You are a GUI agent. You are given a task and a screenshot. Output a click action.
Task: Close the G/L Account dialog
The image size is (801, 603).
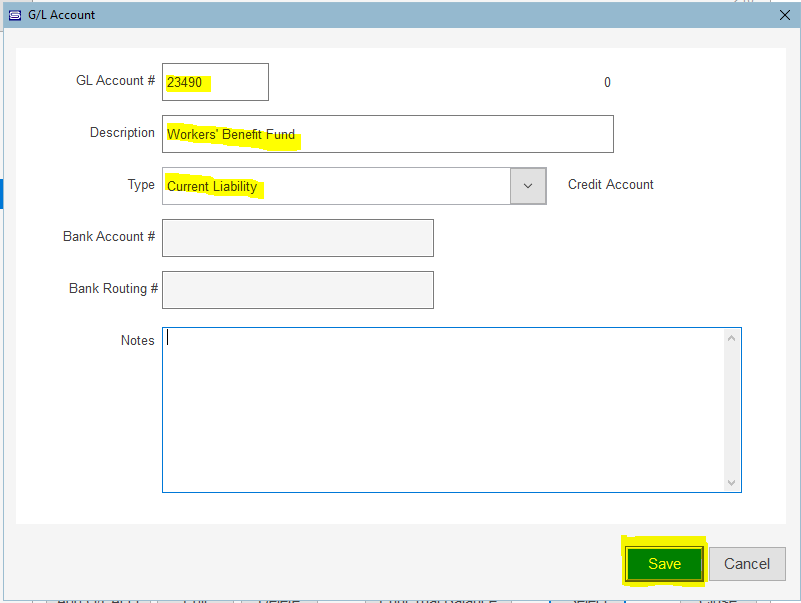[x=785, y=15]
